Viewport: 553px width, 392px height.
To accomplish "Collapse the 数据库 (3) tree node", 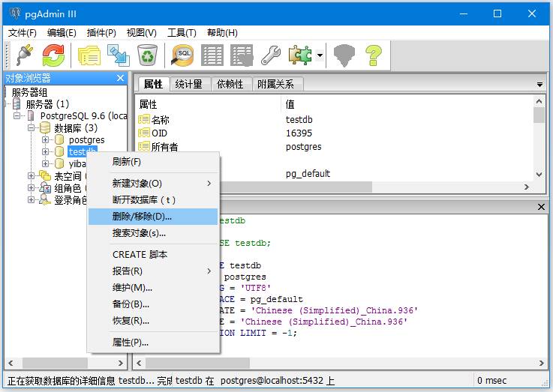I will (32, 128).
